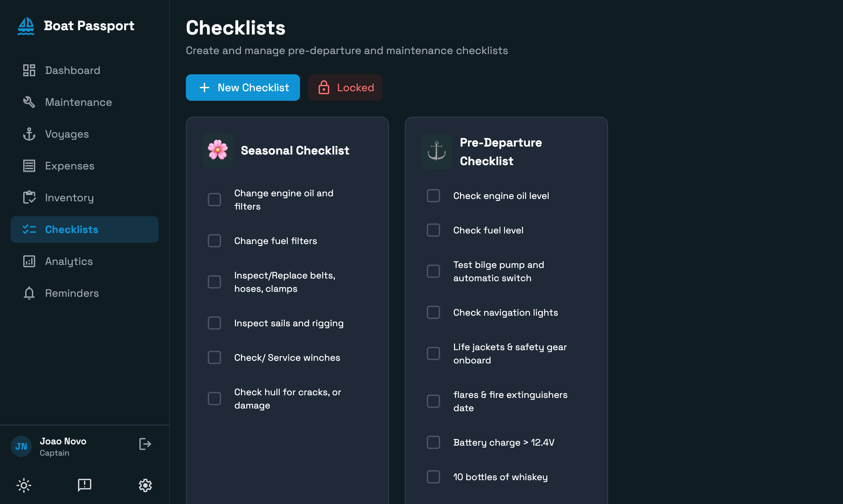Open the Seasonal Checklist title
843x504 pixels.
[295, 151]
